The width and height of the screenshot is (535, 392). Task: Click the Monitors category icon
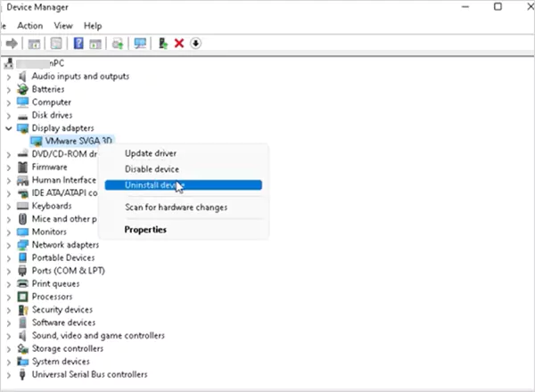click(x=22, y=232)
